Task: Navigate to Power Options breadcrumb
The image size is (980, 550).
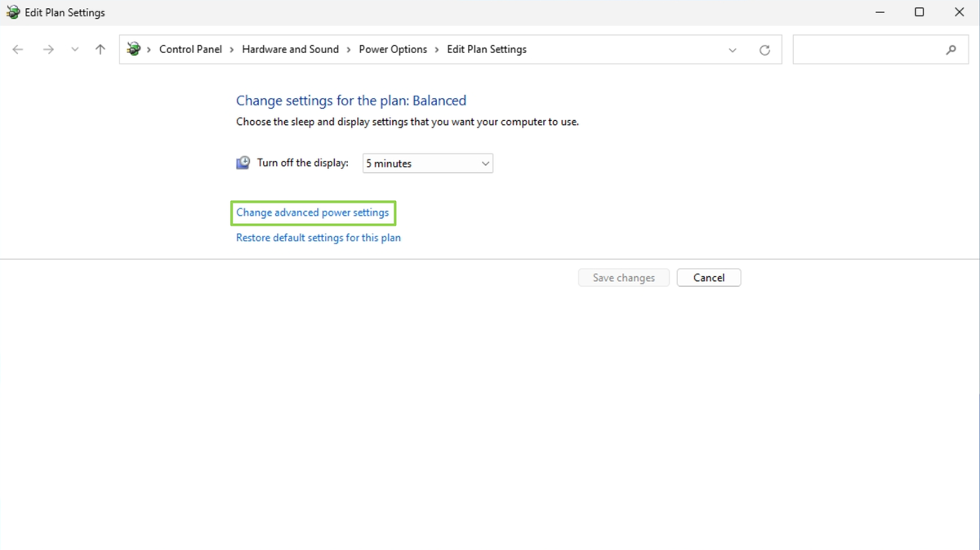Action: [x=393, y=49]
